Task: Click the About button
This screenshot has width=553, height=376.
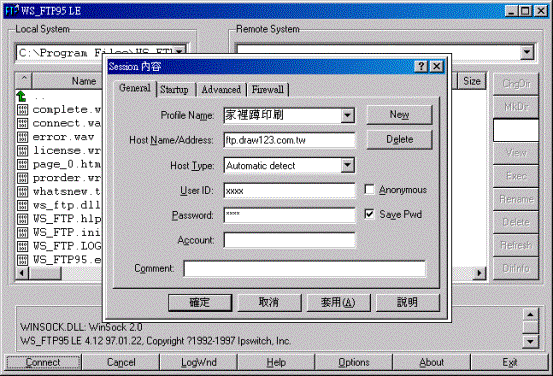Action: [431, 362]
